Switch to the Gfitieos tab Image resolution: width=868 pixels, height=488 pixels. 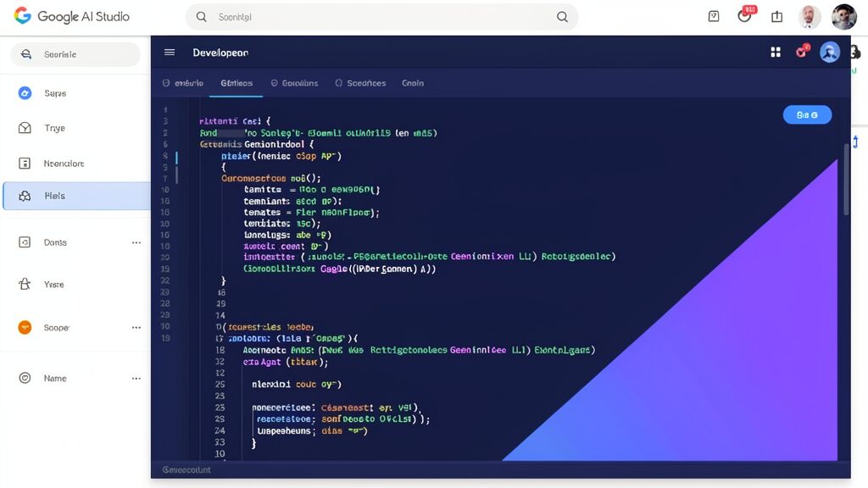236,83
